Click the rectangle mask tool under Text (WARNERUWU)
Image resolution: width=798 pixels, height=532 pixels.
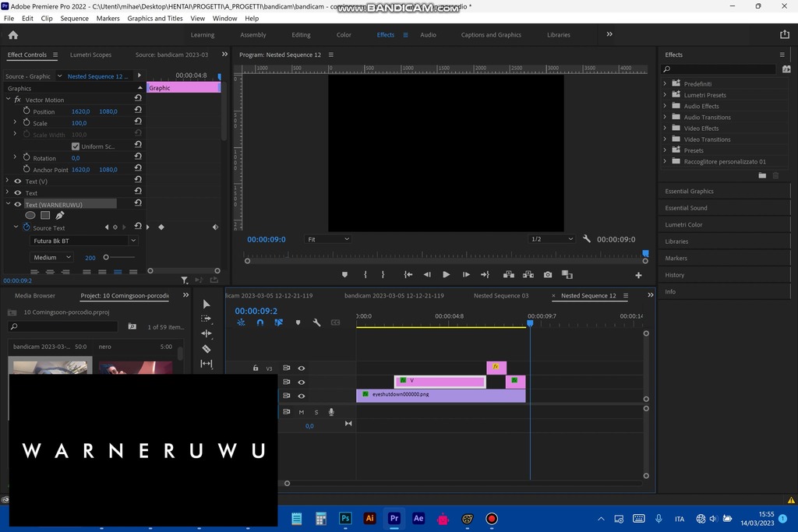45,216
